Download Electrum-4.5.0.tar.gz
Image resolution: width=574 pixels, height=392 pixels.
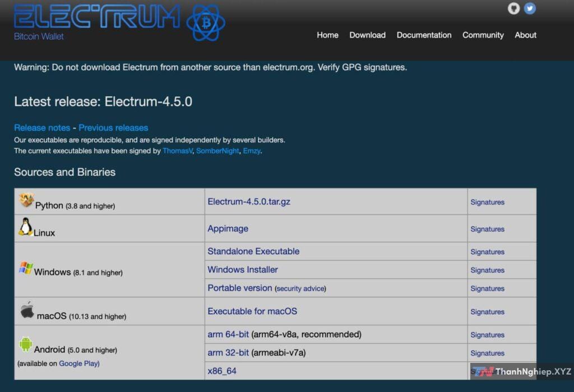249,202
